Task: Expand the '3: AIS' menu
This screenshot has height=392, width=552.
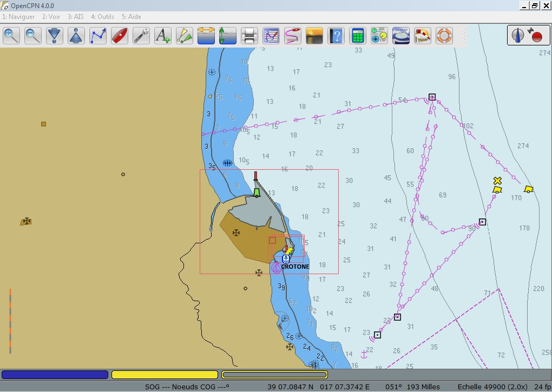Action: tap(76, 17)
